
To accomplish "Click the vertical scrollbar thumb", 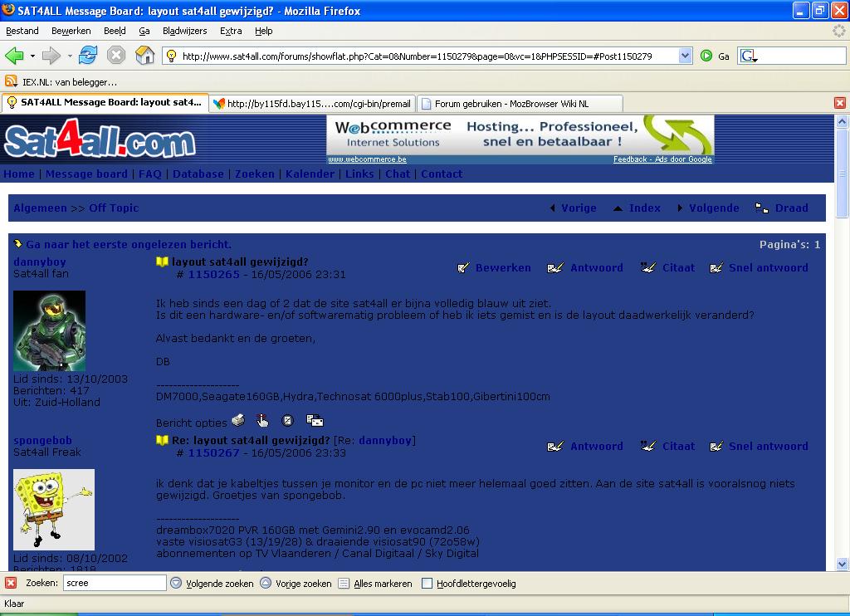I will click(x=842, y=174).
